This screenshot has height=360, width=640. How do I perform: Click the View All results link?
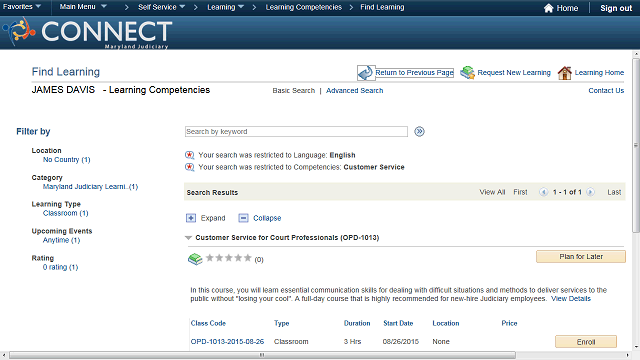[492, 192]
